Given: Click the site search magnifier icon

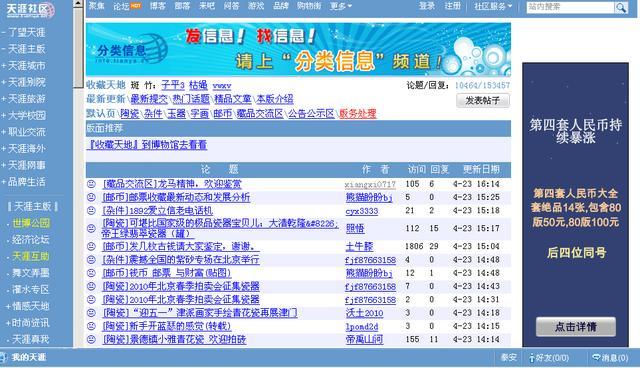Looking at the screenshot, I should 621,7.
